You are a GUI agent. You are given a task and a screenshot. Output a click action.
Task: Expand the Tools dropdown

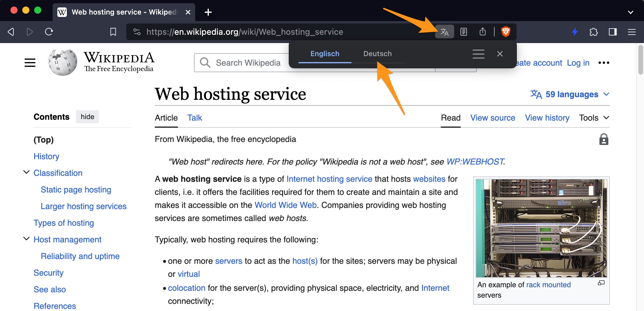coord(594,118)
